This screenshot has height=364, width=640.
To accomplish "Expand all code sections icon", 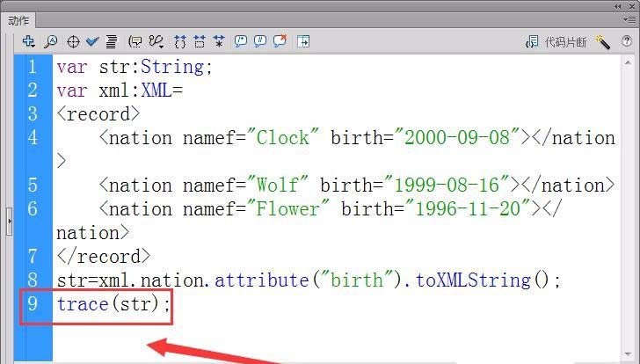I will (219, 41).
